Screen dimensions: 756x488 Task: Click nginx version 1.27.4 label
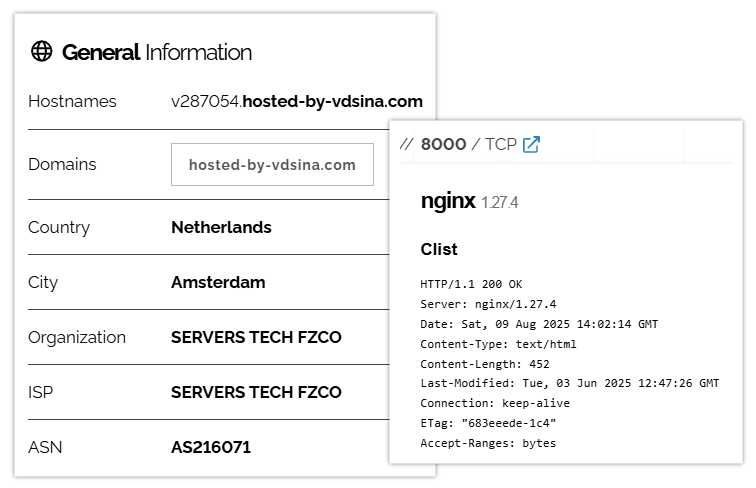pos(500,203)
